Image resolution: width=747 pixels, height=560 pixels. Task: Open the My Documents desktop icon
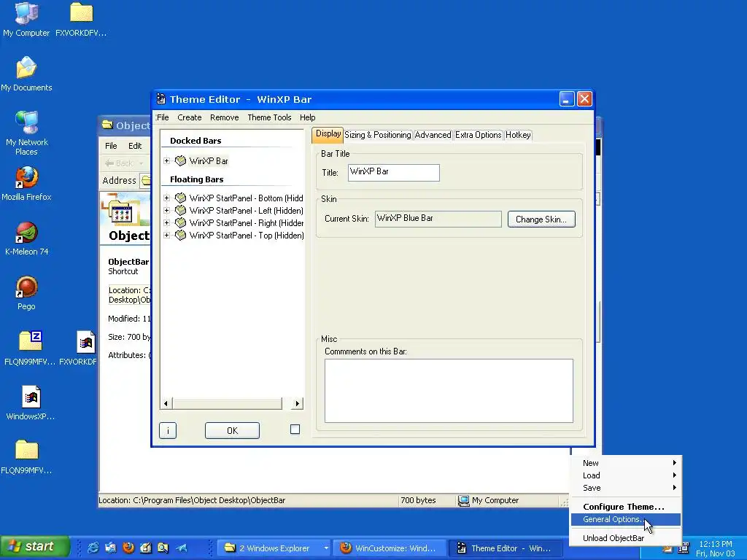coord(26,74)
